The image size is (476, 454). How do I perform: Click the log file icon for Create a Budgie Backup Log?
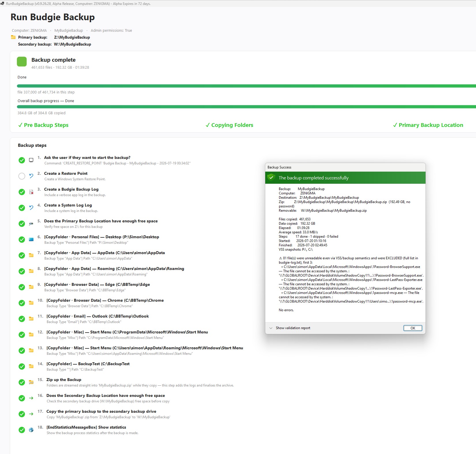pos(31,192)
